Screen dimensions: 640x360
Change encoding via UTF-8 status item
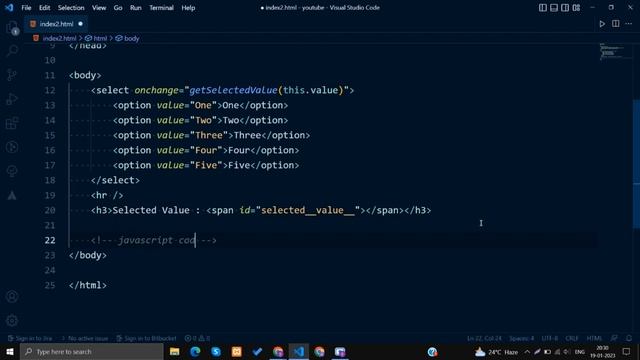pos(549,338)
